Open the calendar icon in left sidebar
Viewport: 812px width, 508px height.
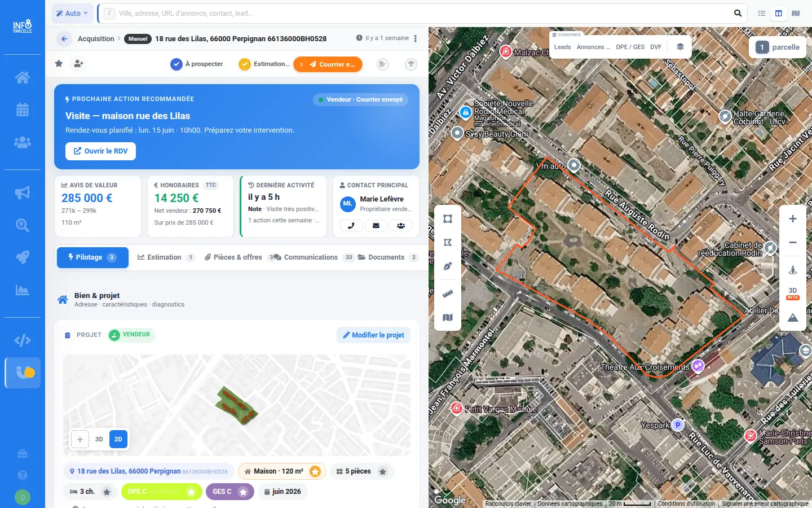point(23,110)
